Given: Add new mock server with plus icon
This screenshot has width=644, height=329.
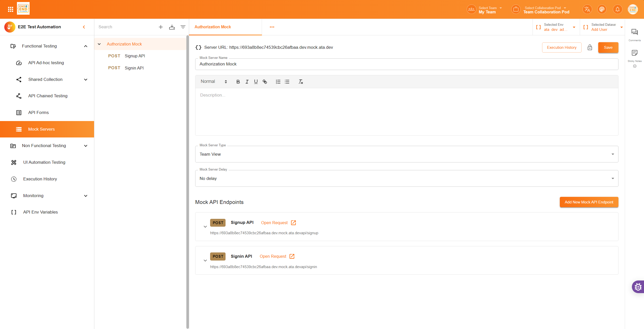Looking at the screenshot, I should [x=161, y=27].
